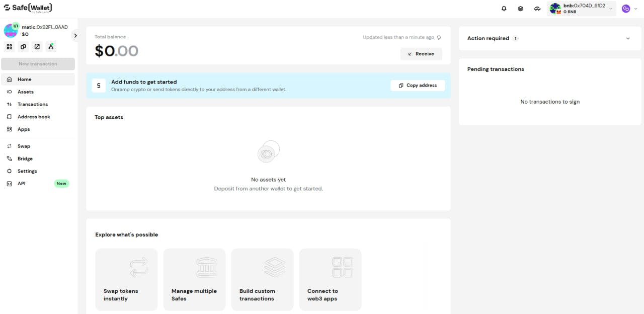Switch to the Address book section
Viewport: 644px width, 314px height.
[x=34, y=117]
